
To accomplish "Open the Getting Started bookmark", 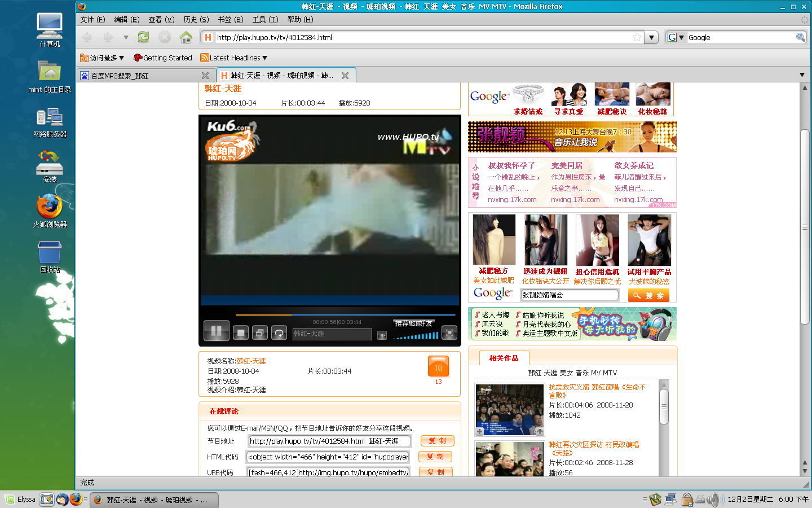I will [x=163, y=58].
